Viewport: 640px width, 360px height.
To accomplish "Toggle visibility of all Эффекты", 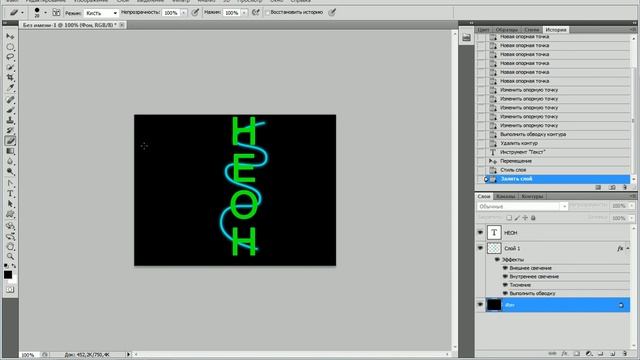I will pos(498,260).
